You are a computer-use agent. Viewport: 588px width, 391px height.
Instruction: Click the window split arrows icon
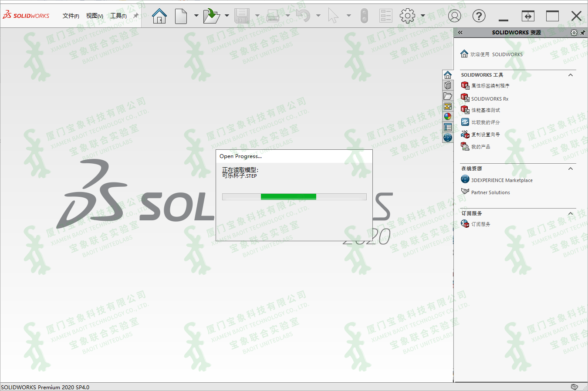point(528,16)
